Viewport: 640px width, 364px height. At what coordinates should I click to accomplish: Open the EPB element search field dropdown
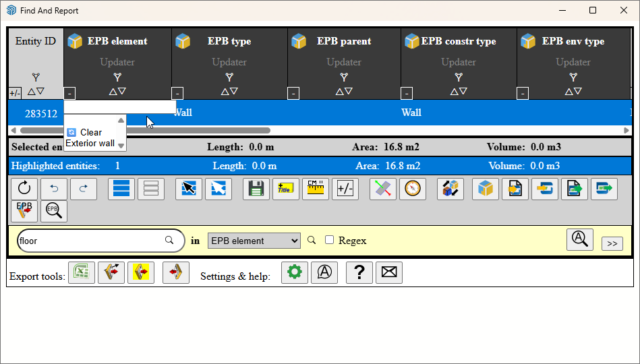(254, 241)
